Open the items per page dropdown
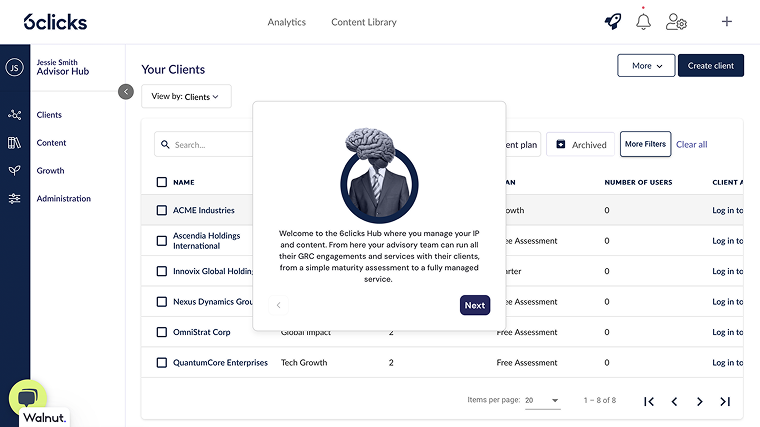Screen dimensions: 760x427 [x=542, y=400]
